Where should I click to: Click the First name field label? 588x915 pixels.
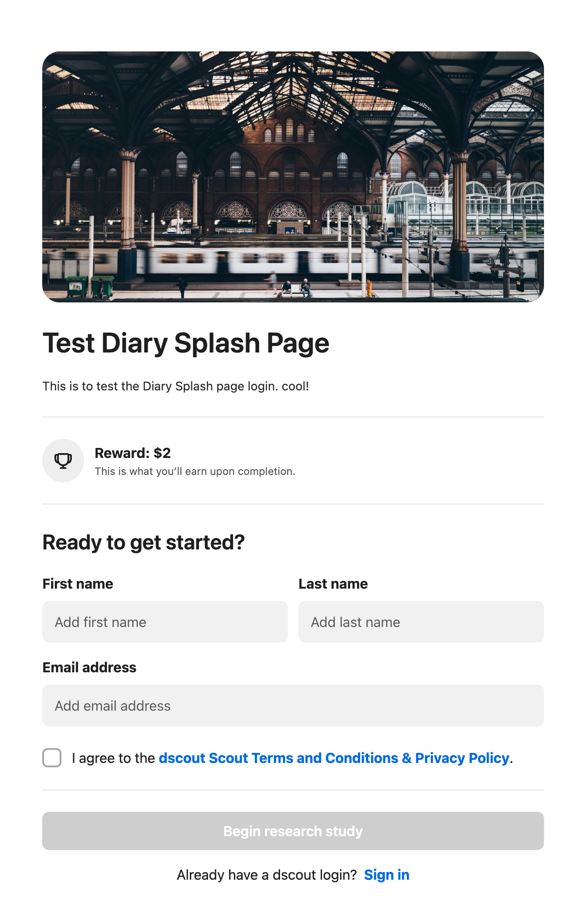tap(78, 584)
